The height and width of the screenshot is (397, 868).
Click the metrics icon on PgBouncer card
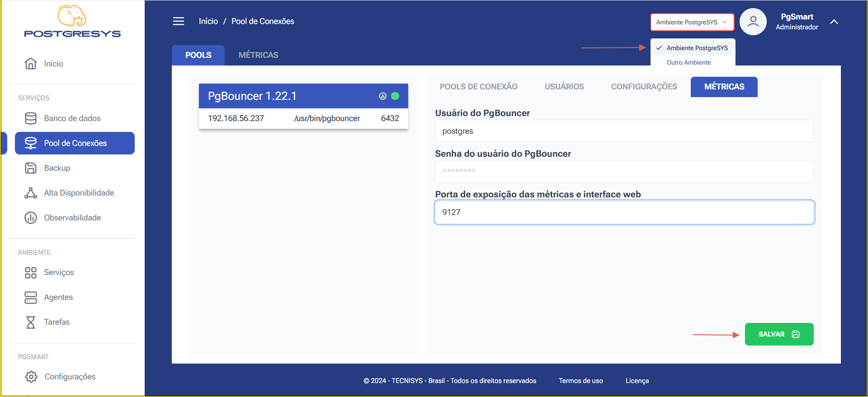click(383, 96)
